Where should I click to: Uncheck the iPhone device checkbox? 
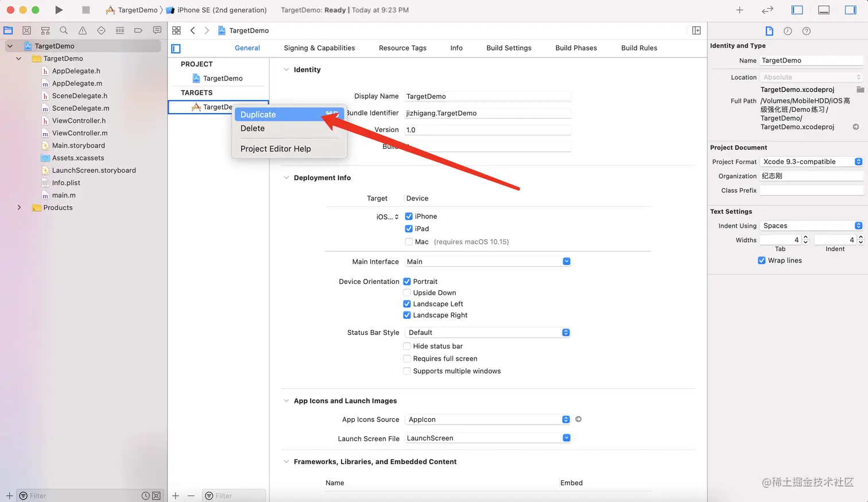click(x=409, y=216)
